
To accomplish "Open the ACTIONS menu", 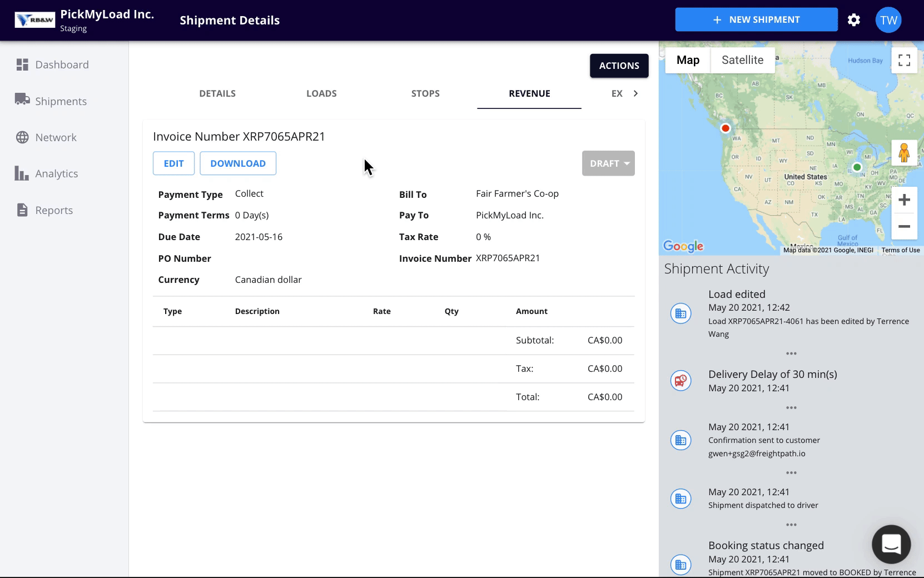I will (x=619, y=66).
